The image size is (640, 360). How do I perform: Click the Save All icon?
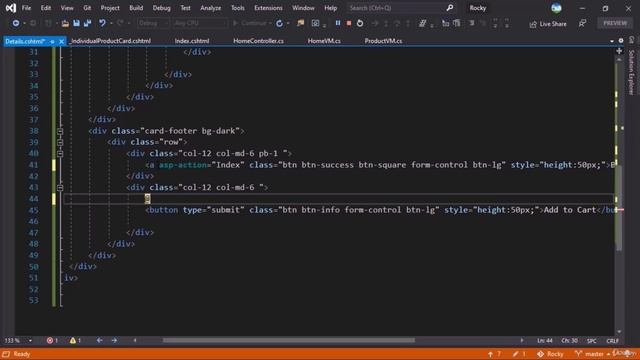pyautogui.click(x=87, y=23)
